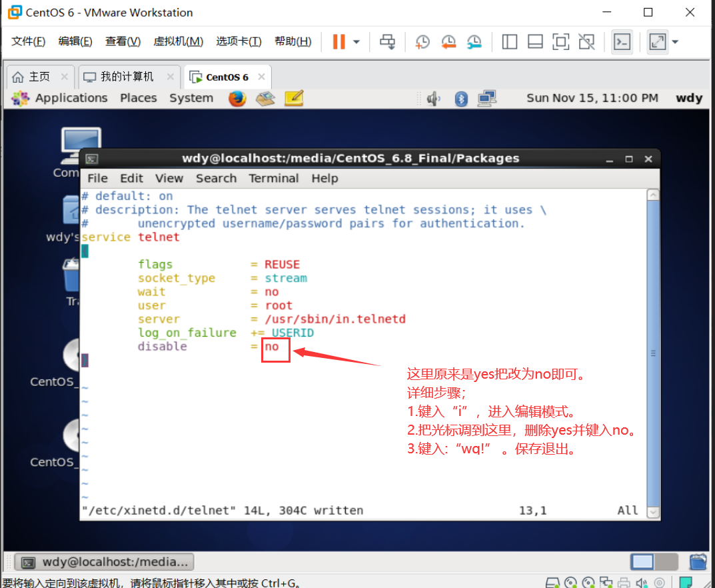Open the 帮助(H) menu
This screenshot has width=715, height=588.
[x=293, y=41]
